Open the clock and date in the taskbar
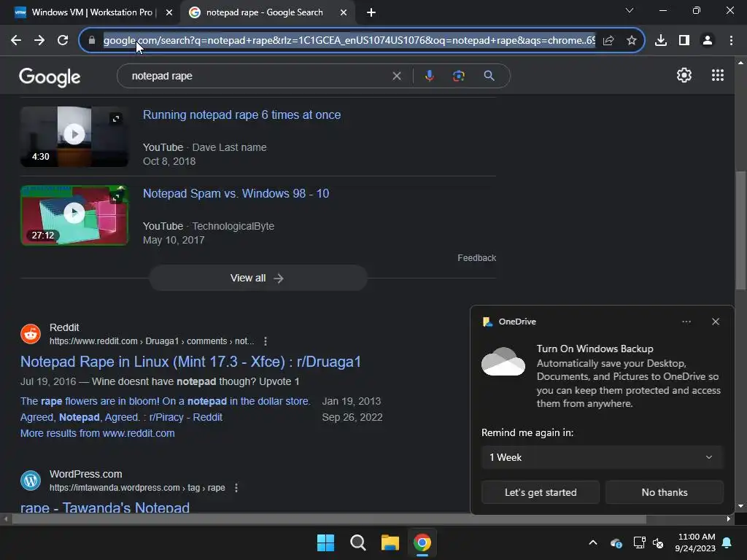Image resolution: width=747 pixels, height=560 pixels. click(x=695, y=542)
